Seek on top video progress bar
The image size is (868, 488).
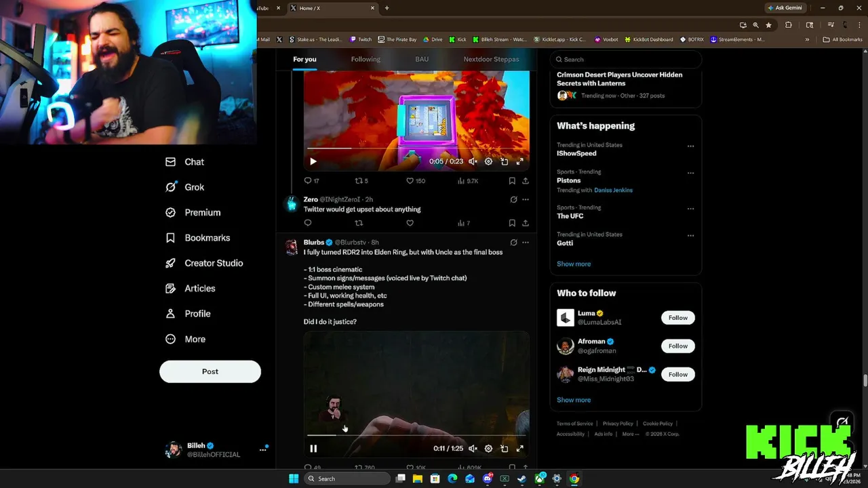(416, 148)
